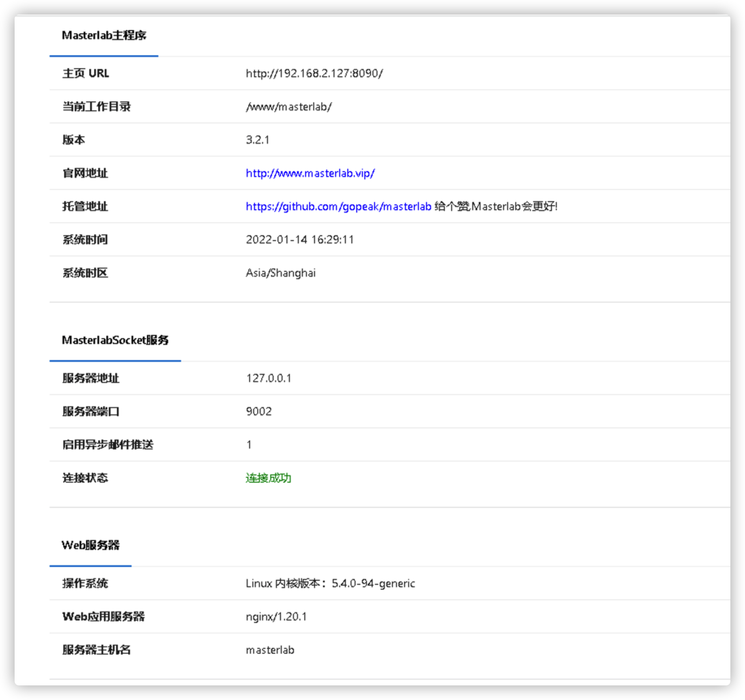745x700 pixels.
Task: Click the 服务器主机名 value masterlab
Action: 270,650
